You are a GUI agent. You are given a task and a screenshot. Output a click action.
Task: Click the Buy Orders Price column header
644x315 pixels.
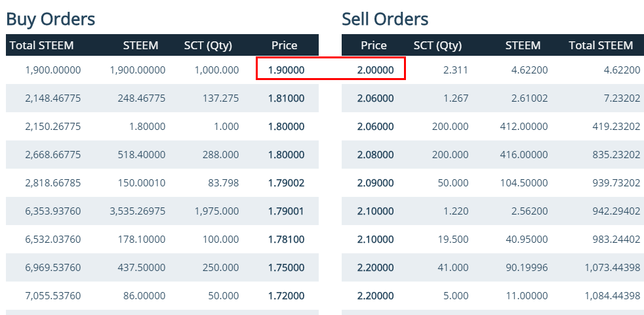pyautogui.click(x=284, y=45)
